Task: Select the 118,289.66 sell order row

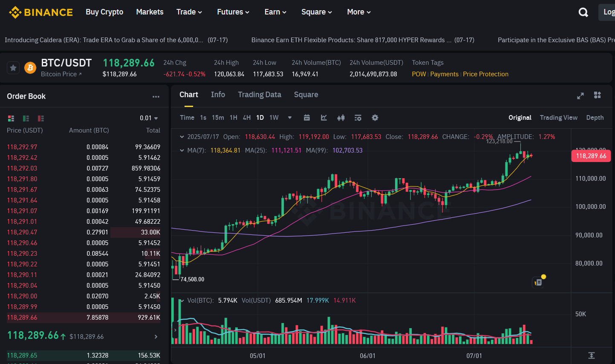Action: [84, 318]
